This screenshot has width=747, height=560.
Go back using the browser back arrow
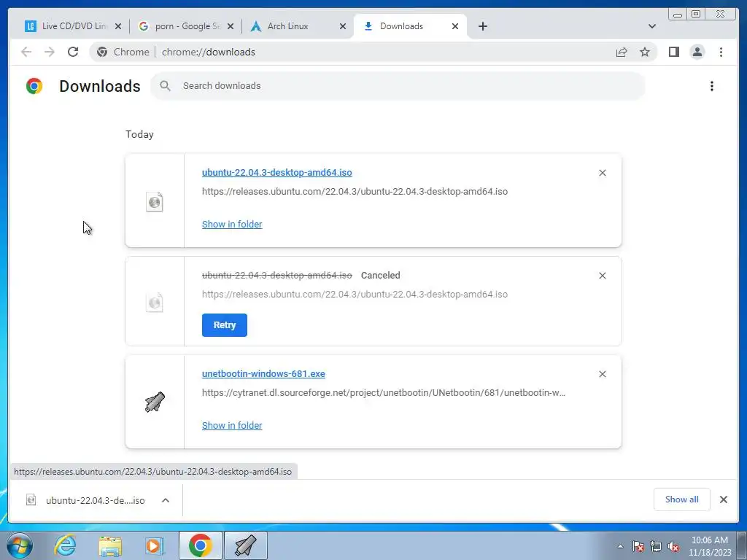26,52
